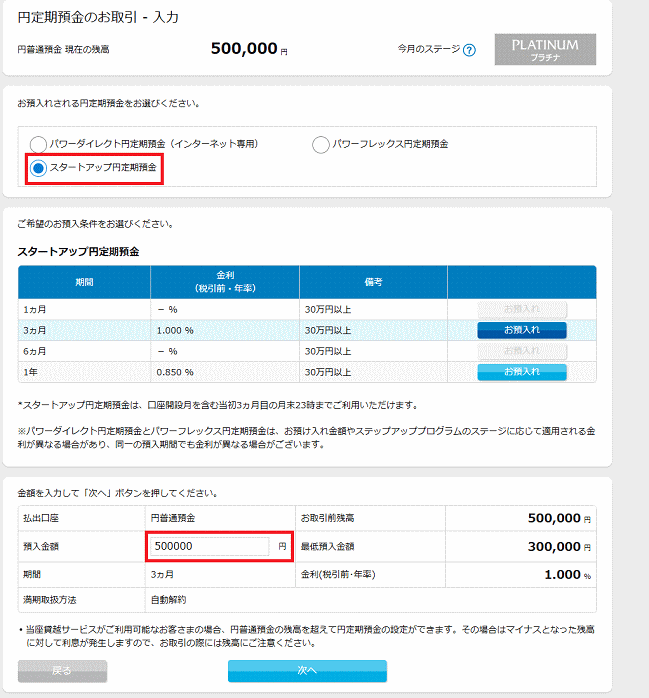This screenshot has height=698, width=649.
Task: Click greyed-out お預入れ button in 1ヵ月 row
Action: (521, 310)
